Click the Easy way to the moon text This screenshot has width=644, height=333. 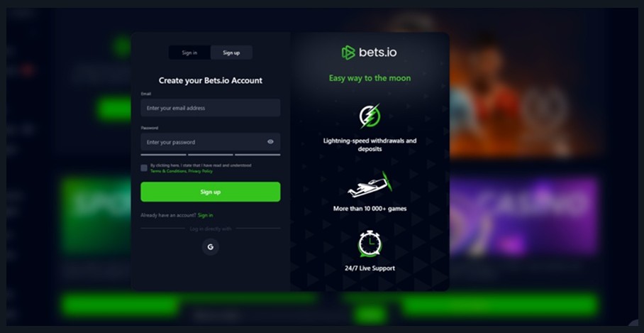pos(370,78)
